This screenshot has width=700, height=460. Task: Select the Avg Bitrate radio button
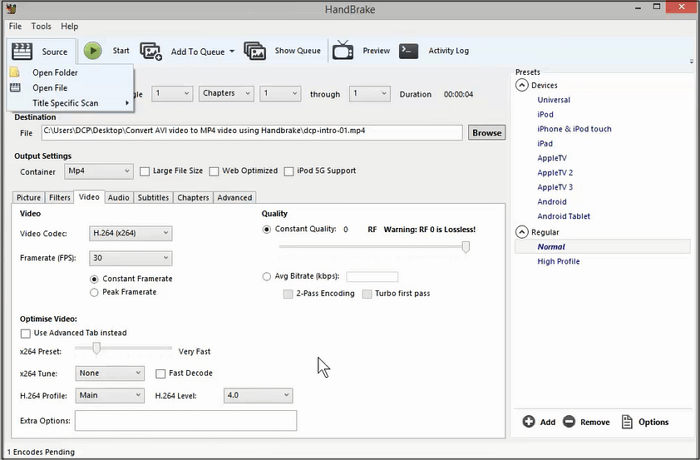266,277
